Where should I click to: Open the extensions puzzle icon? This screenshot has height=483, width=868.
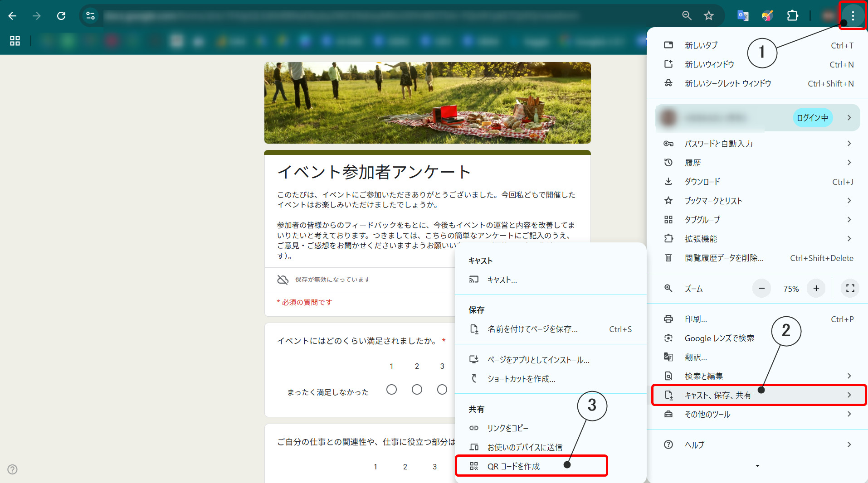(793, 15)
